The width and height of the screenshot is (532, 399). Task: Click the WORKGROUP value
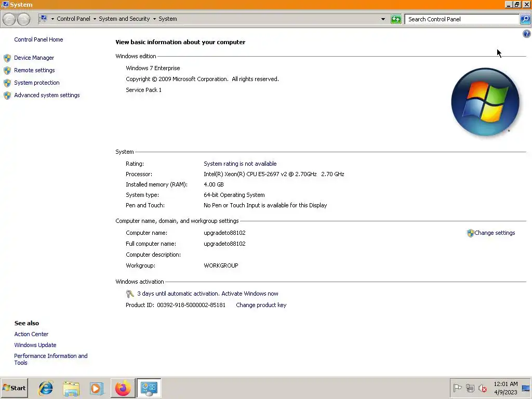tap(221, 265)
